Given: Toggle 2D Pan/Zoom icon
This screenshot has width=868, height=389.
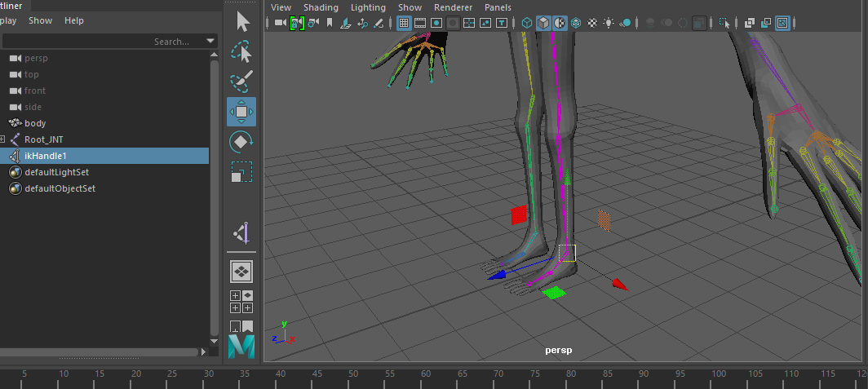Looking at the screenshot, I should (x=362, y=23).
